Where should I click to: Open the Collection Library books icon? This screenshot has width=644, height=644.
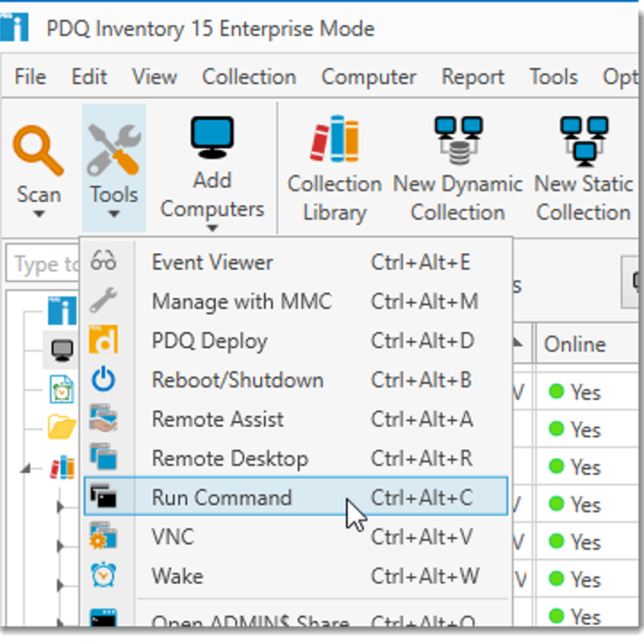pyautogui.click(x=334, y=139)
